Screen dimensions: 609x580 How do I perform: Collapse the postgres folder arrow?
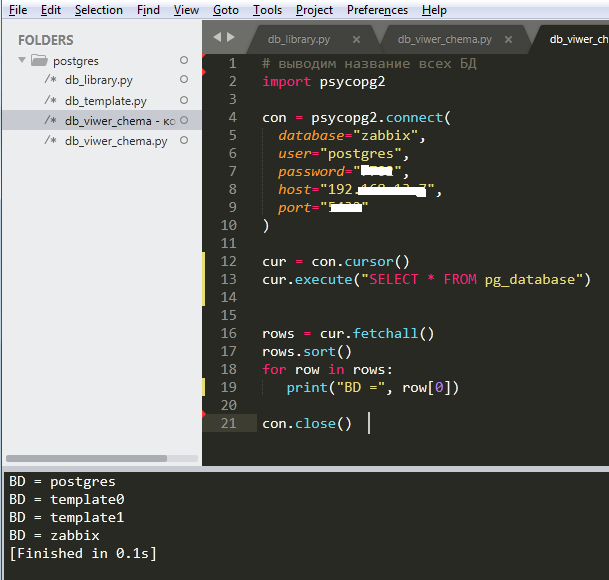pyautogui.click(x=22, y=60)
